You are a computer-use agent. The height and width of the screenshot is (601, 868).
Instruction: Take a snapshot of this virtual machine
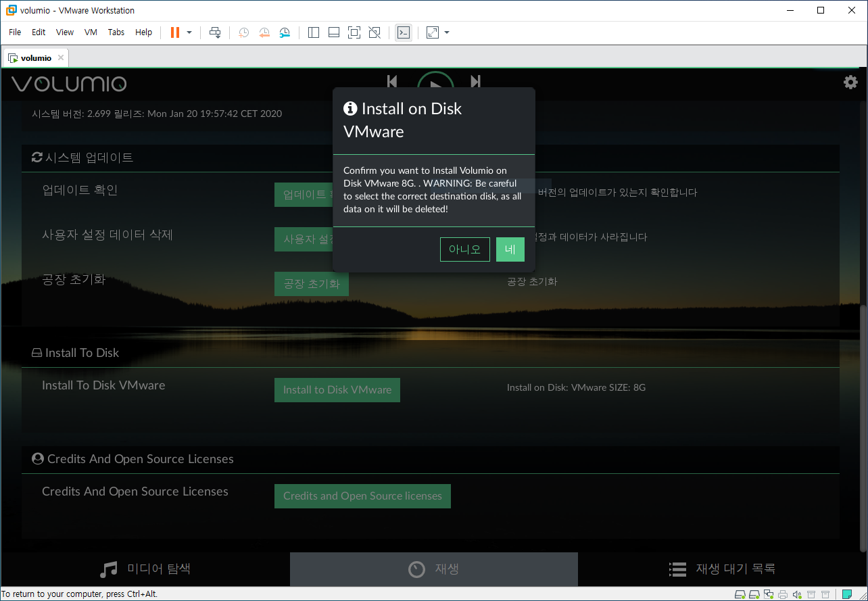[243, 32]
